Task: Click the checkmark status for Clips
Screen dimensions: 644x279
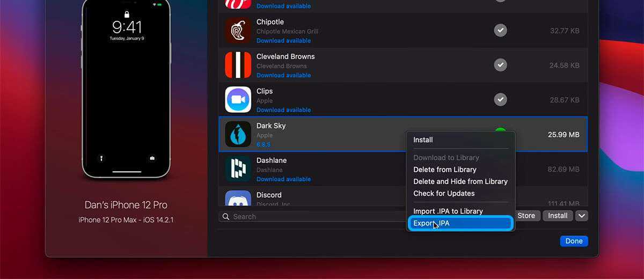Action: coord(500,100)
